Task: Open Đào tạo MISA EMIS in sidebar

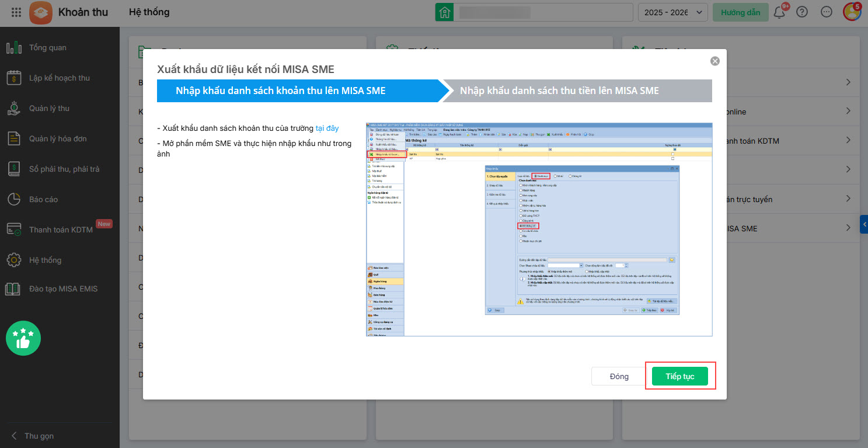Action: click(x=60, y=289)
